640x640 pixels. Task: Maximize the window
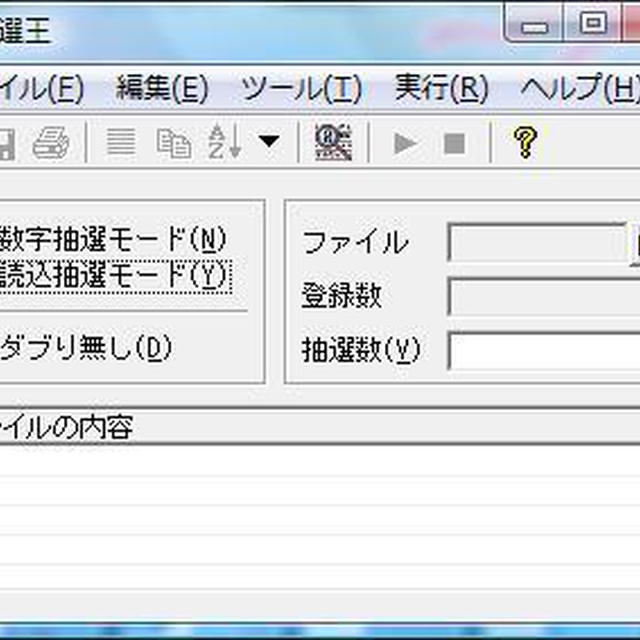(593, 22)
